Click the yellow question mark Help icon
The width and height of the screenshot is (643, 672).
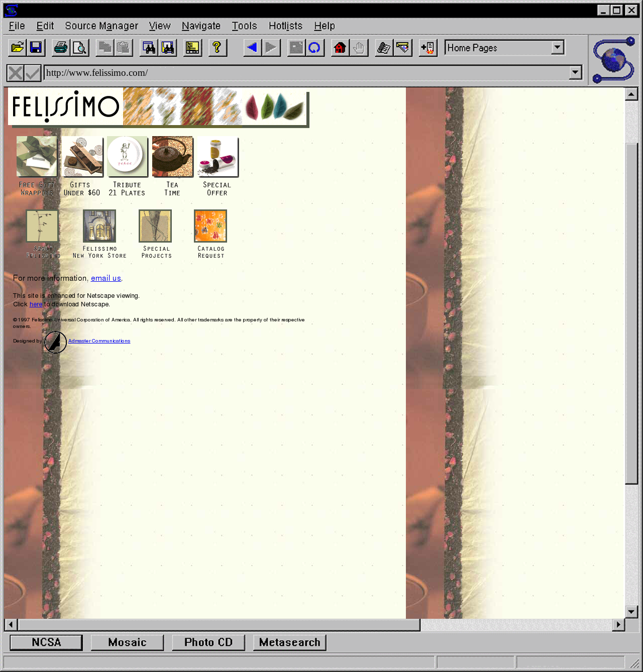217,48
